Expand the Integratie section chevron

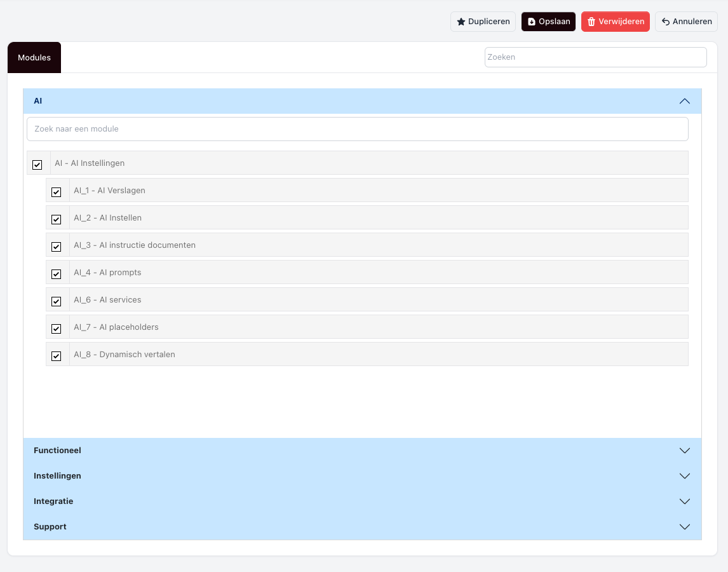pos(684,501)
